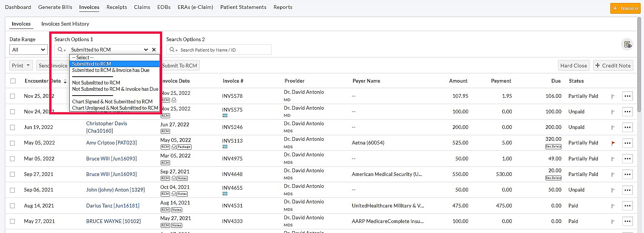Check the box for the INV5575 row
Viewport: 644px width, 233px height.
[x=13, y=111]
